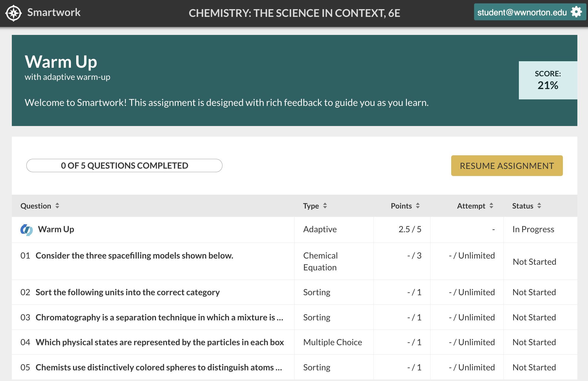Sort by the Status column arrows
This screenshot has height=381, width=588.
pyautogui.click(x=539, y=206)
